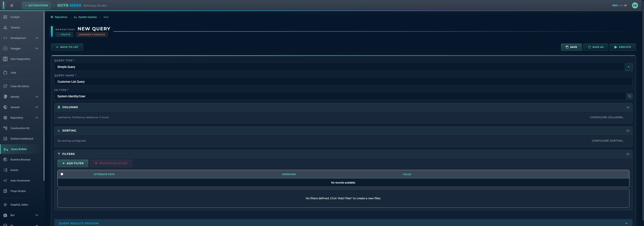Click CONFIGURE COLUMNS for the query
644x226 pixels.
pyautogui.click(x=607, y=117)
